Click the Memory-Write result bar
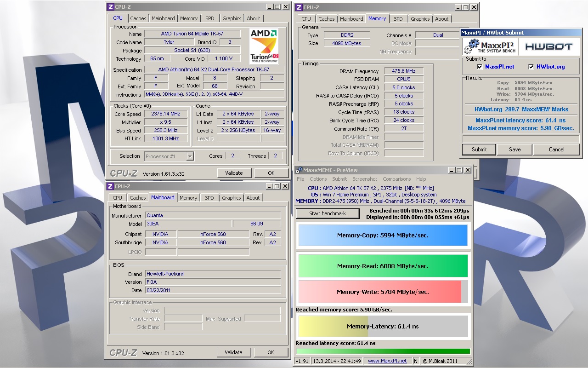This screenshot has height=368, width=588. [383, 292]
